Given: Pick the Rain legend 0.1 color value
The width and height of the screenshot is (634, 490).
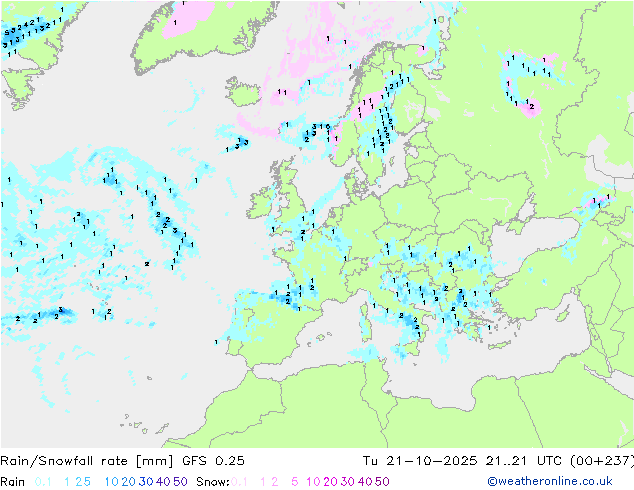Looking at the screenshot, I should [43, 482].
